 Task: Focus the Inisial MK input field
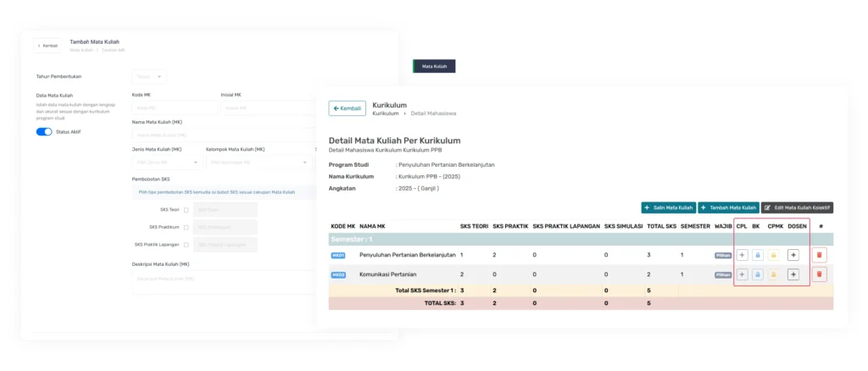click(269, 108)
